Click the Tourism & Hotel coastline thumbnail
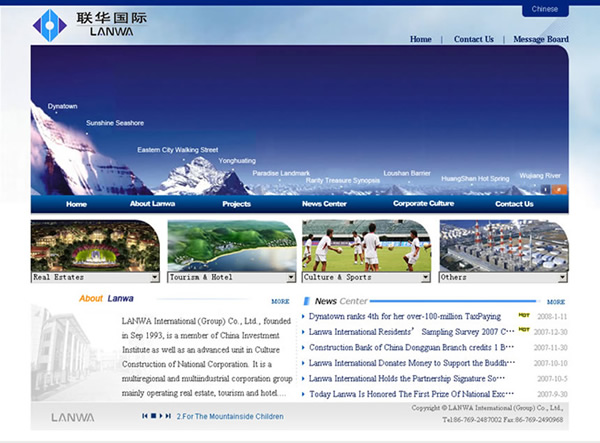The height and width of the screenshot is (443, 600). pos(232,246)
